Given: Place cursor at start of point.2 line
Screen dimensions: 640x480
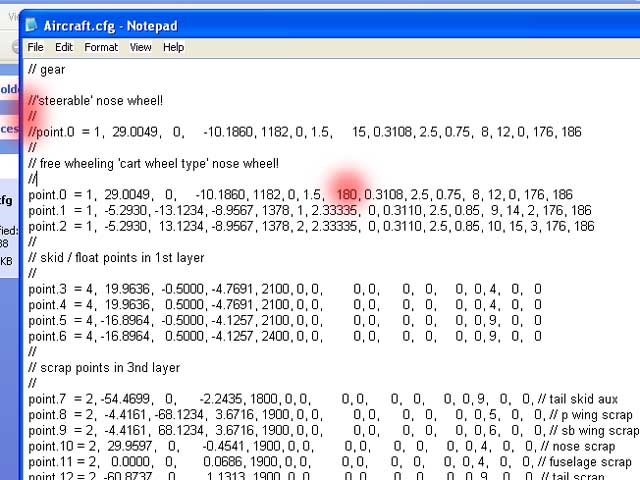Looking at the screenshot, I should click(29, 226).
